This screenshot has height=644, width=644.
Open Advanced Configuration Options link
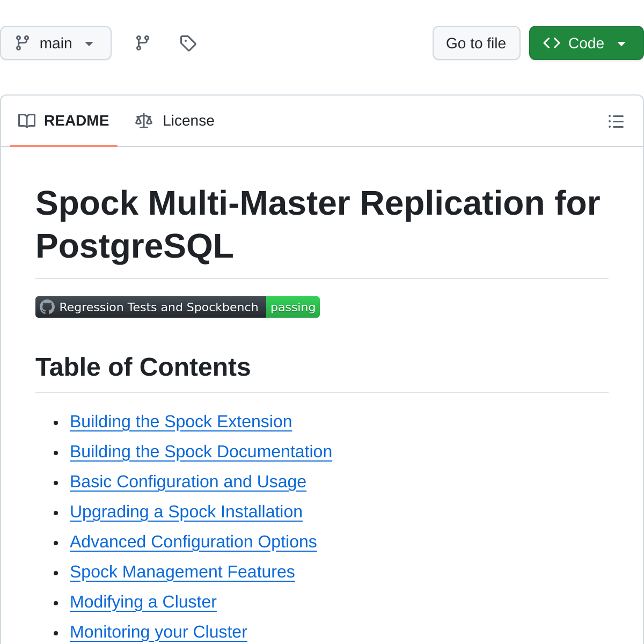(193, 542)
